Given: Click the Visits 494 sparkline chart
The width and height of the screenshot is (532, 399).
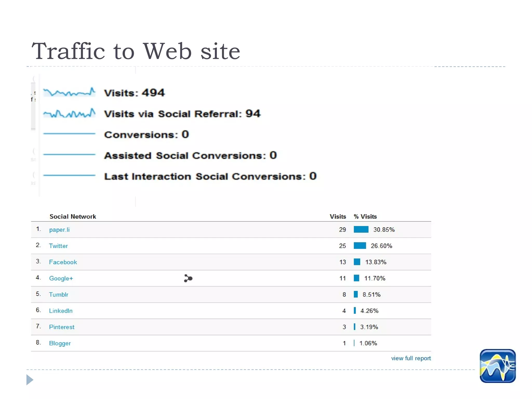Looking at the screenshot, I should click(x=69, y=92).
